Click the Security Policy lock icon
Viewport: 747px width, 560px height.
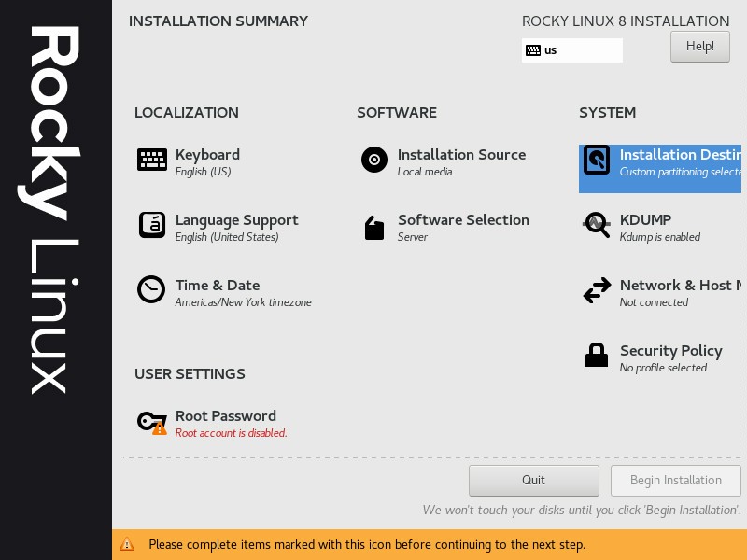(x=597, y=356)
